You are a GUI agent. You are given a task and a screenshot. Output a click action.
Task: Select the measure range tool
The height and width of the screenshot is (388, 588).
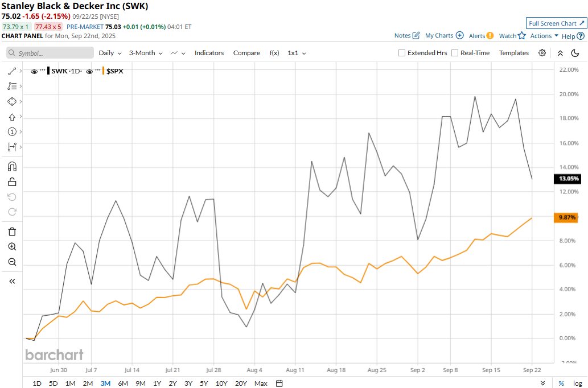coord(12,147)
